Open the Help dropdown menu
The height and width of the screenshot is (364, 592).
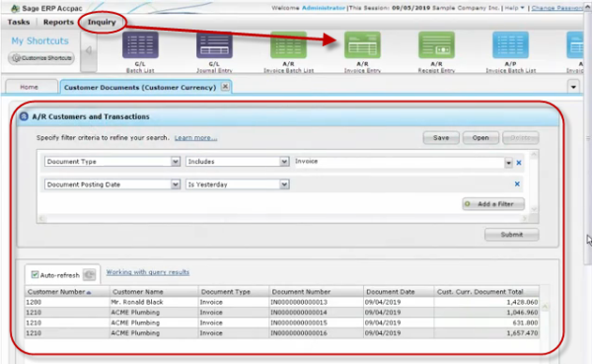pos(515,8)
